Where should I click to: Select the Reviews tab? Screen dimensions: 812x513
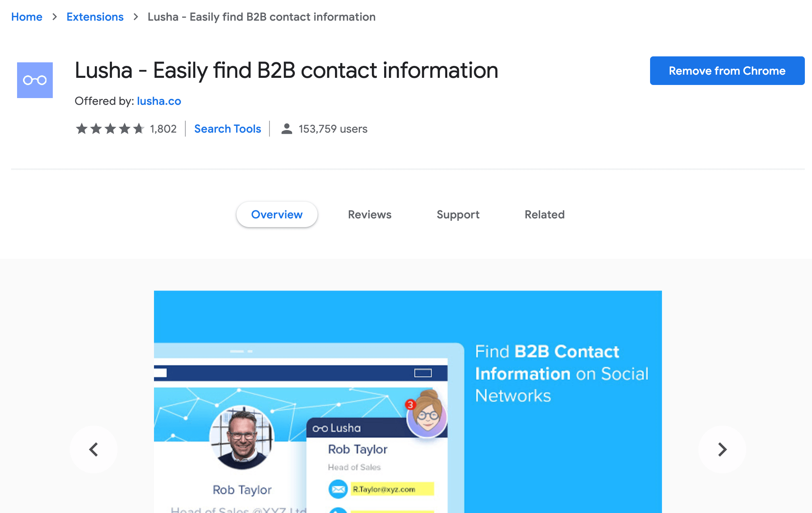tap(369, 214)
